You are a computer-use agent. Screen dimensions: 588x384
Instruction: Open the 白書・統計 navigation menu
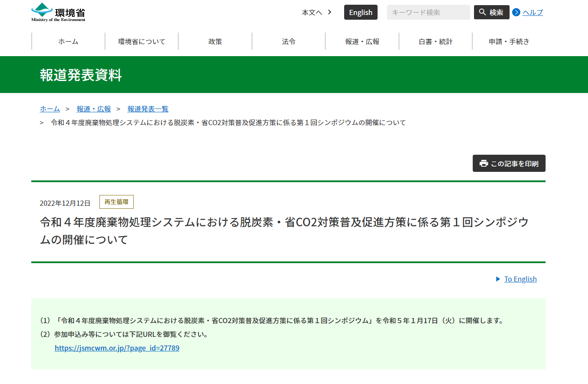435,42
